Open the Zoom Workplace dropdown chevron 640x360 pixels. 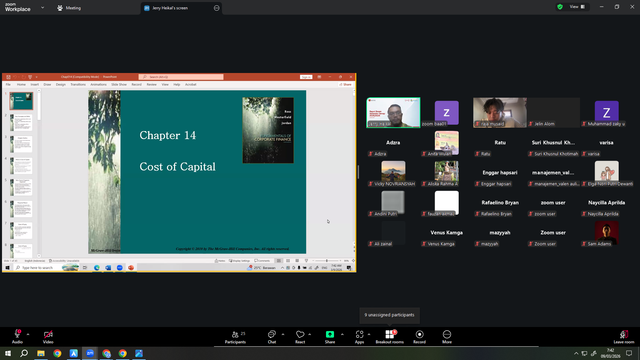[42, 7]
